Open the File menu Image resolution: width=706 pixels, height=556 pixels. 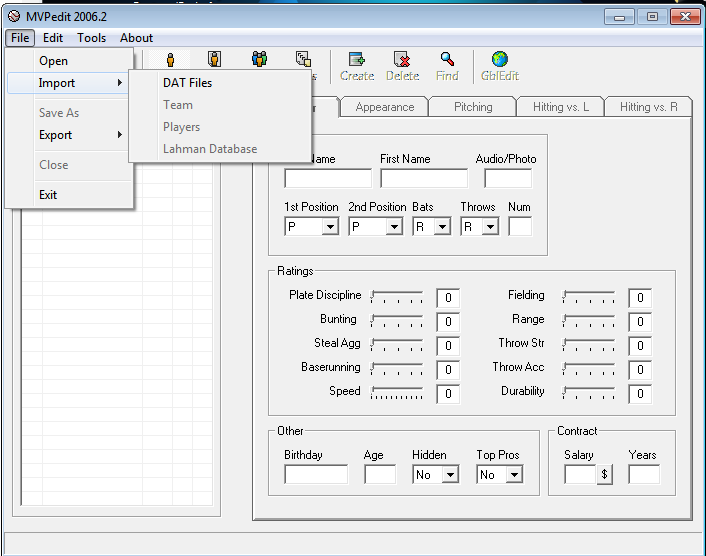tap(20, 38)
